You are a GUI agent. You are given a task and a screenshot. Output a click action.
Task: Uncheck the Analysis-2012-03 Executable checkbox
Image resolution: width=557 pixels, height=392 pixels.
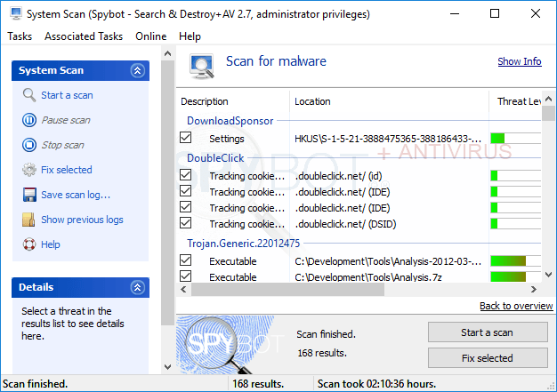click(x=185, y=260)
